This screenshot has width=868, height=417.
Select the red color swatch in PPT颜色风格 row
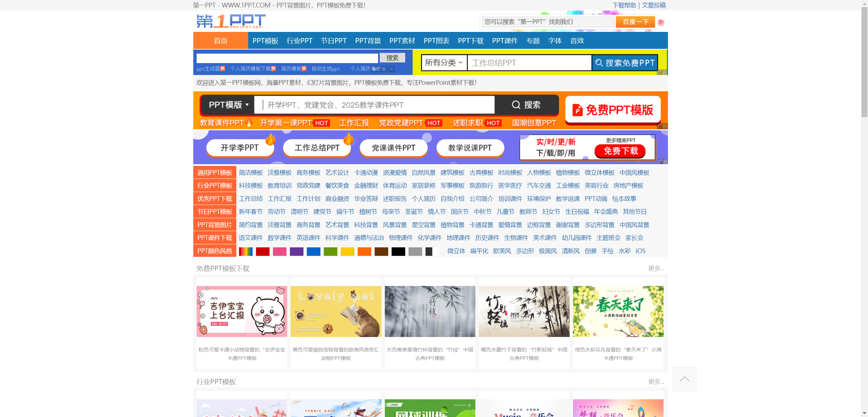coord(262,251)
